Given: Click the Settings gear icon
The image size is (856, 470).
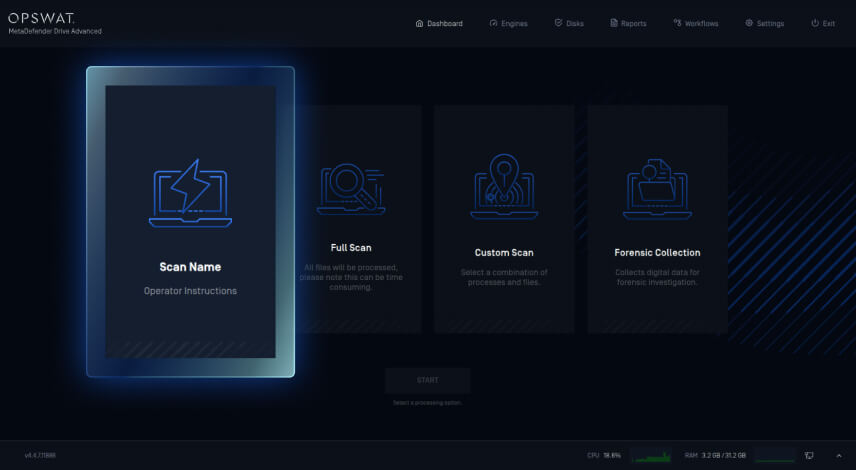Looking at the screenshot, I should point(749,23).
